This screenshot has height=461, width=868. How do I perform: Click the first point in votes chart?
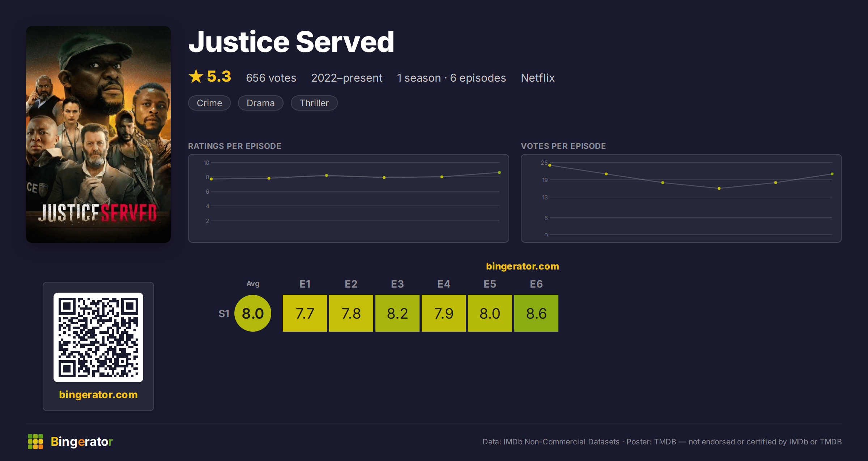click(x=550, y=165)
